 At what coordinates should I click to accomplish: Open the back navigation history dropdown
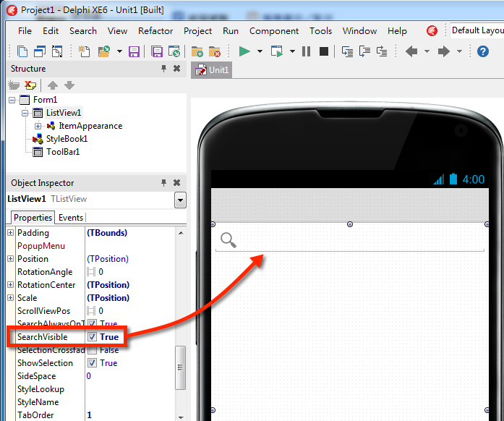(427, 51)
